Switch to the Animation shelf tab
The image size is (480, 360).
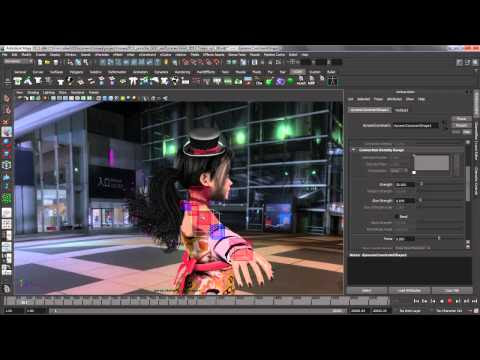click(x=140, y=72)
